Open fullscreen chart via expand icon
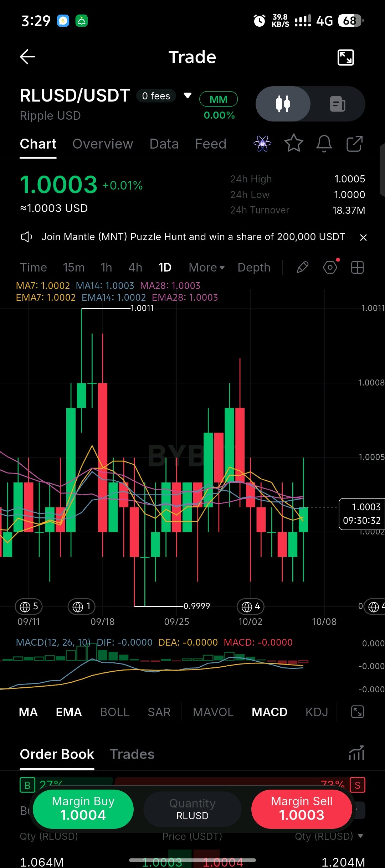385x868 pixels. (x=345, y=57)
